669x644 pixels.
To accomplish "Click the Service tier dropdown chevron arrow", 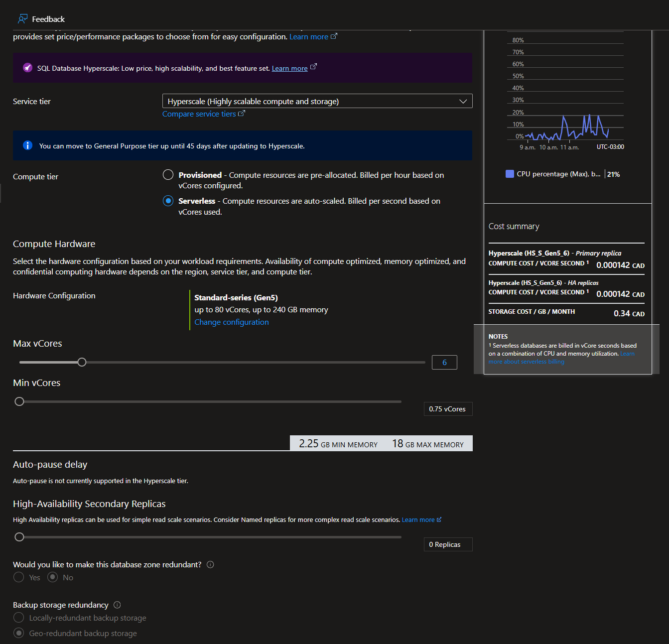I will 463,101.
